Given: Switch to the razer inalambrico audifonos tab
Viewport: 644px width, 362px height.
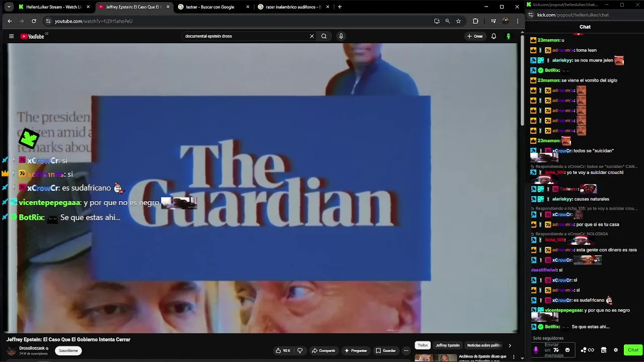Looking at the screenshot, I should click(293, 7).
